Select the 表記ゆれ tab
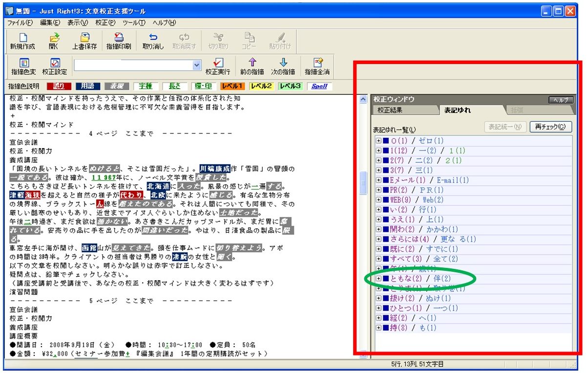This screenshot has height=373, width=588. click(458, 110)
